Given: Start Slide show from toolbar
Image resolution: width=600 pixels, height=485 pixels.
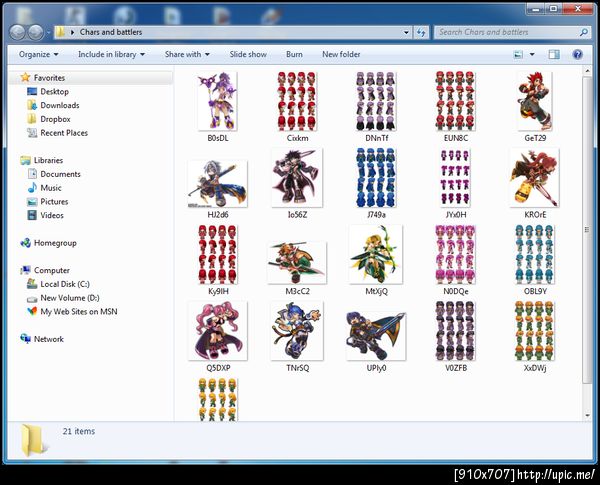Looking at the screenshot, I should [248, 54].
